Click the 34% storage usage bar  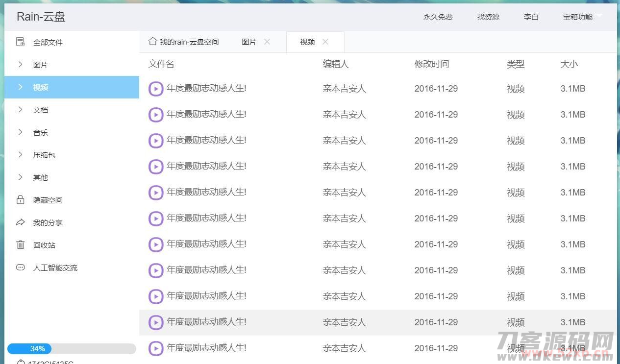click(72, 349)
